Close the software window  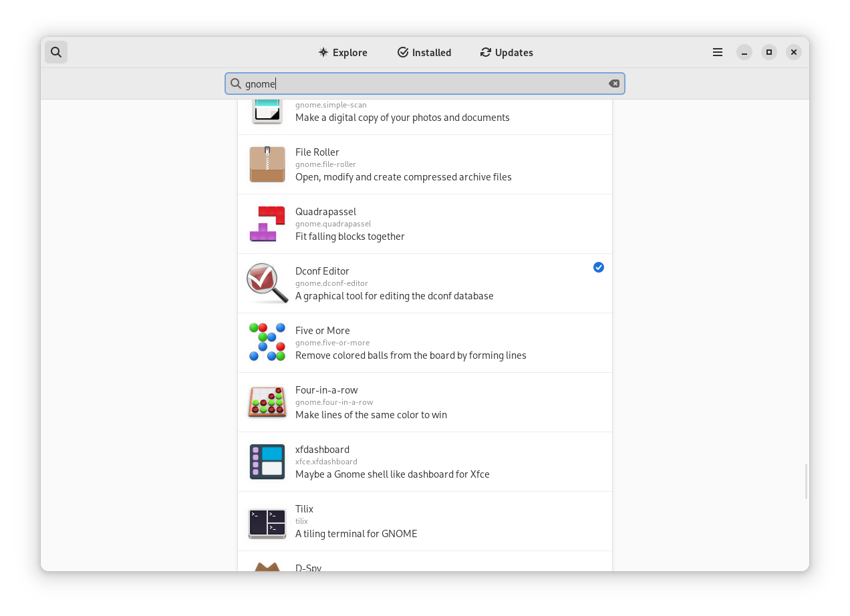point(794,52)
